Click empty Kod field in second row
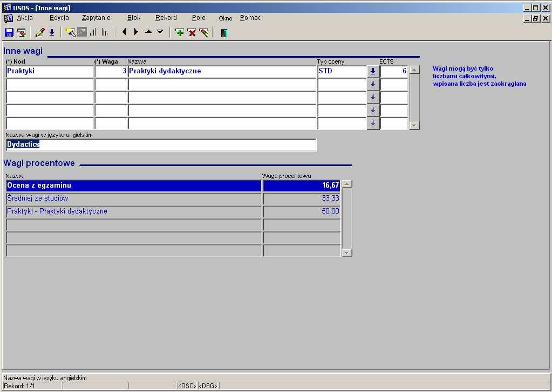 50,85
